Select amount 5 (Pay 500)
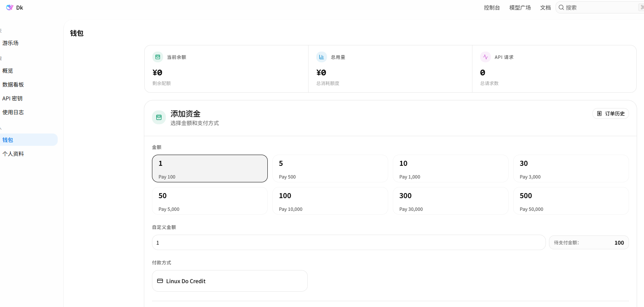 click(x=330, y=169)
